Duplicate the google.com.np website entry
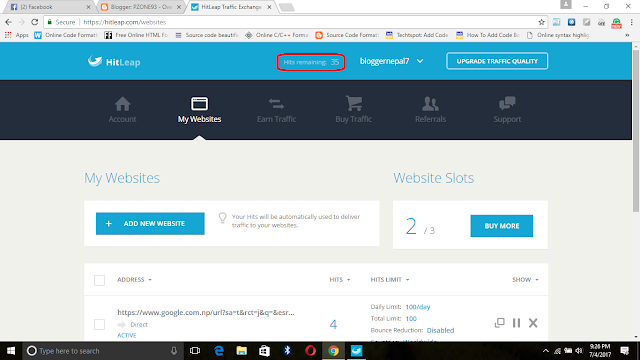This screenshot has width=640, height=360. pos(500,323)
